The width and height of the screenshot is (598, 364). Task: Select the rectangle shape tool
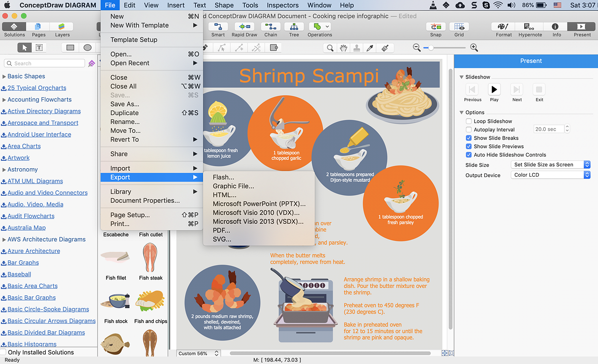click(x=70, y=48)
